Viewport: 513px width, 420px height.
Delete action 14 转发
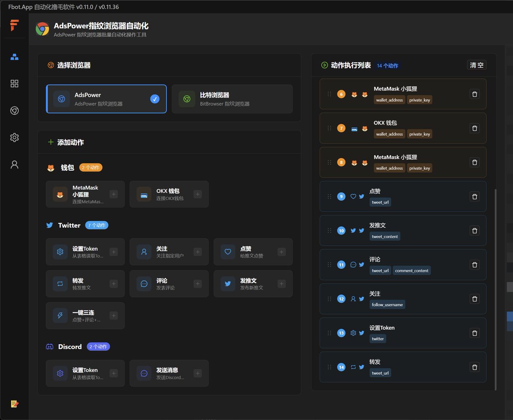click(475, 367)
